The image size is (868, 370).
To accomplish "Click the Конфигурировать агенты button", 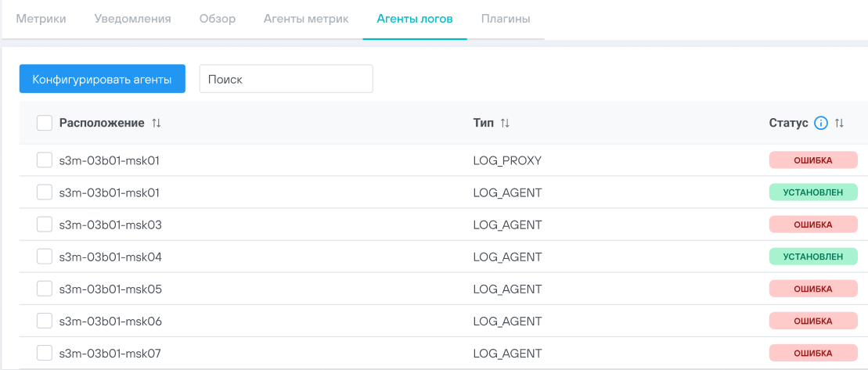I will point(102,79).
